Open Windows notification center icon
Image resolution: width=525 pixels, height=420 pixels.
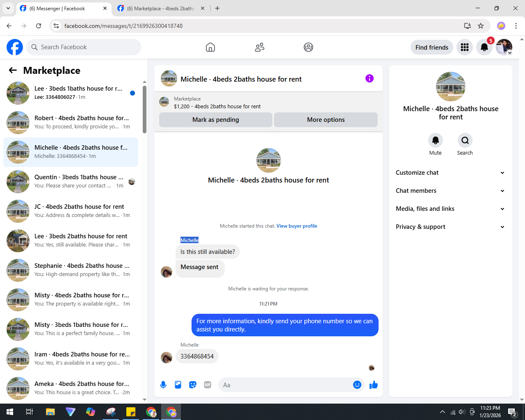click(x=512, y=412)
